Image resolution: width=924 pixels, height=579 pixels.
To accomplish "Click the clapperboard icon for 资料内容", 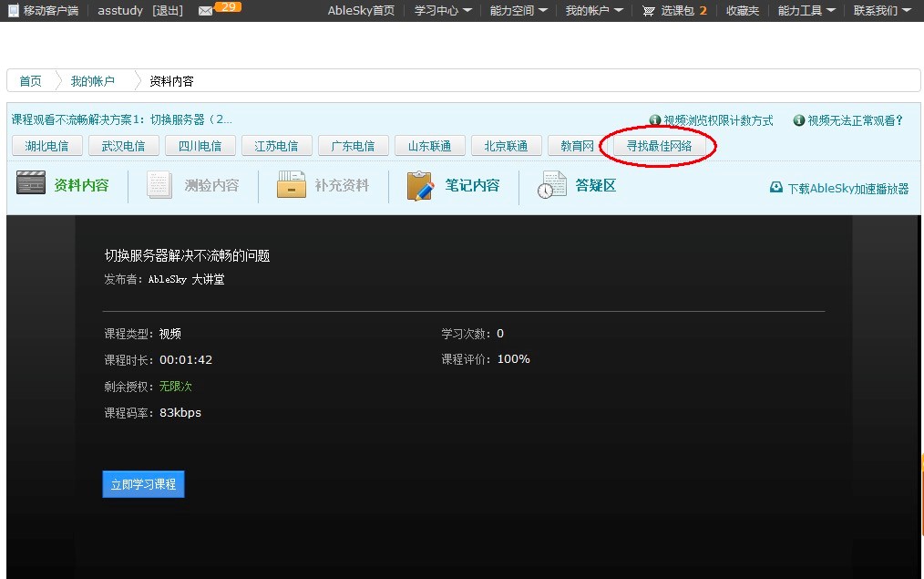I will [x=31, y=184].
